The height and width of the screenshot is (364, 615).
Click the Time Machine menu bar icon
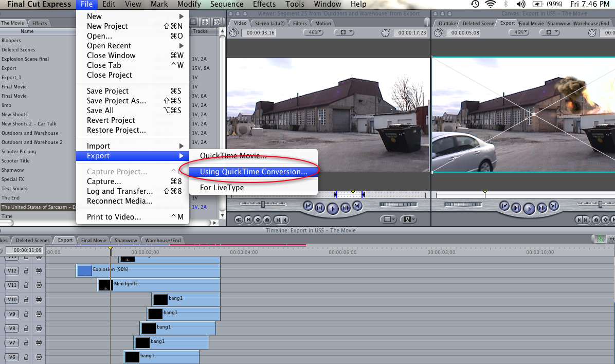point(475,4)
